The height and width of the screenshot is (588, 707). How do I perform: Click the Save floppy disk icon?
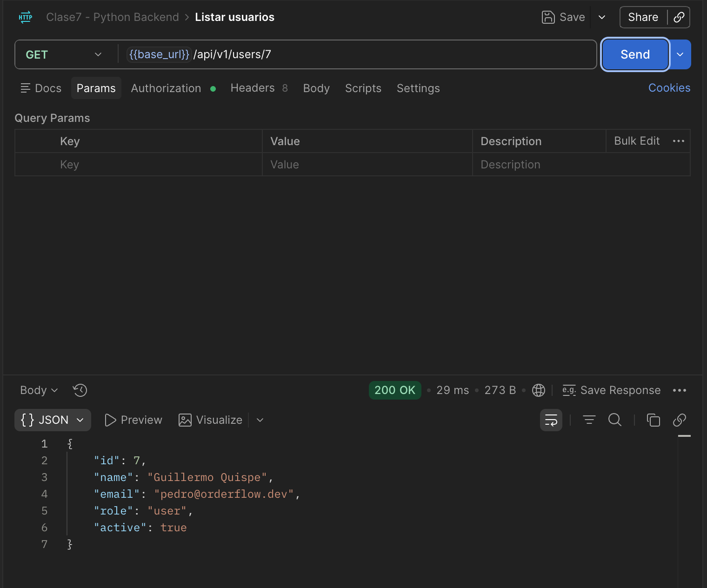(548, 17)
